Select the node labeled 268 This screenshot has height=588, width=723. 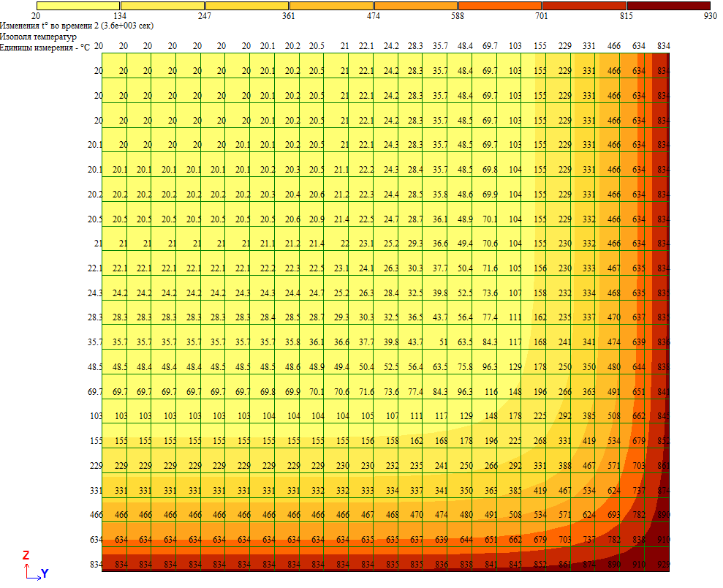pos(540,441)
